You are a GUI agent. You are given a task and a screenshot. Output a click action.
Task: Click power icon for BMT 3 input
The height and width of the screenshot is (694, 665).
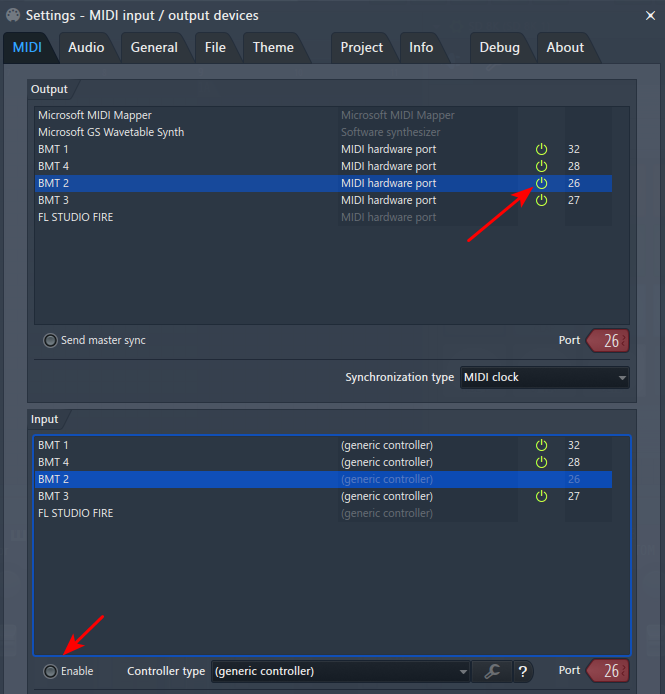click(x=542, y=496)
